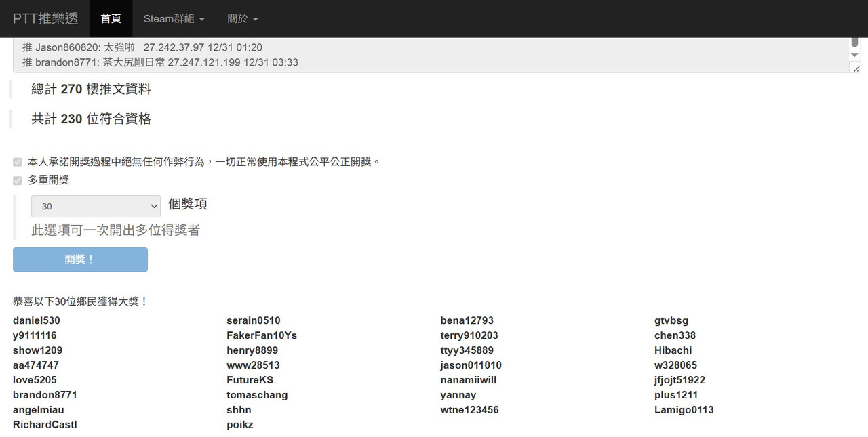The image size is (868, 437).
Task: Click winner name yannay
Action: click(458, 395)
